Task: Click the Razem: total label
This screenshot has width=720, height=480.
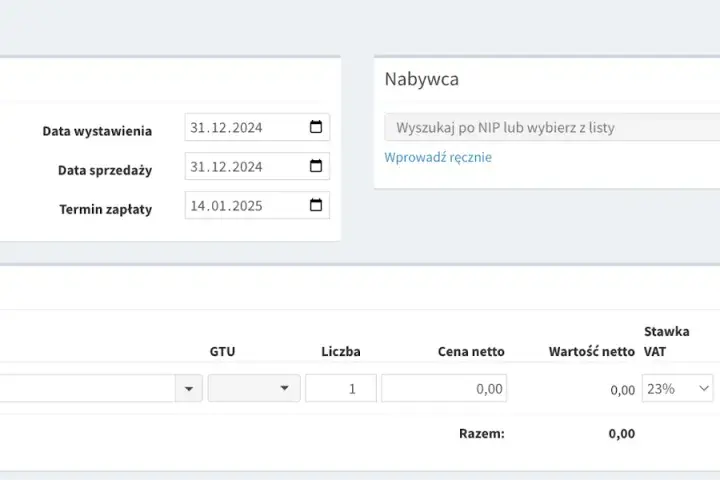Action: pyautogui.click(x=482, y=434)
